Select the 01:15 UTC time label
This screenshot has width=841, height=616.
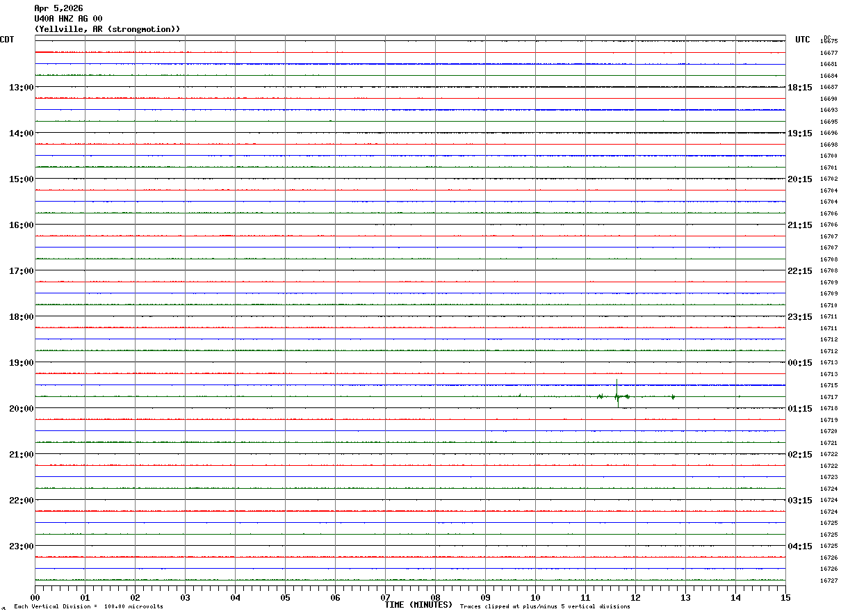tap(800, 409)
